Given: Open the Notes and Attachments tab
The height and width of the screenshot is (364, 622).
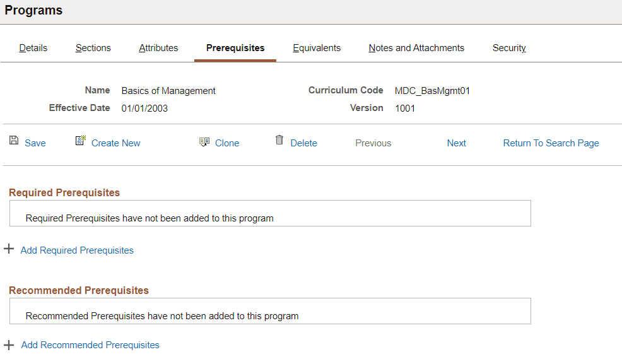Looking at the screenshot, I should [416, 47].
